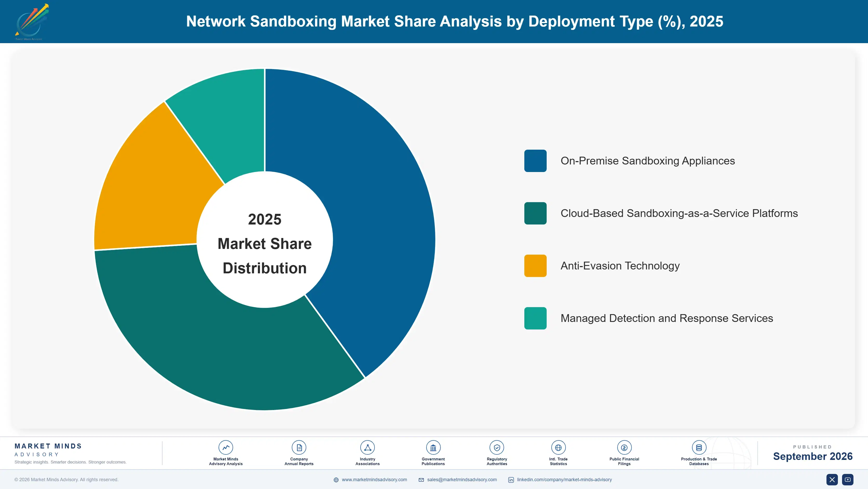Click the Industry Associations icon
868x489 pixels.
[367, 447]
